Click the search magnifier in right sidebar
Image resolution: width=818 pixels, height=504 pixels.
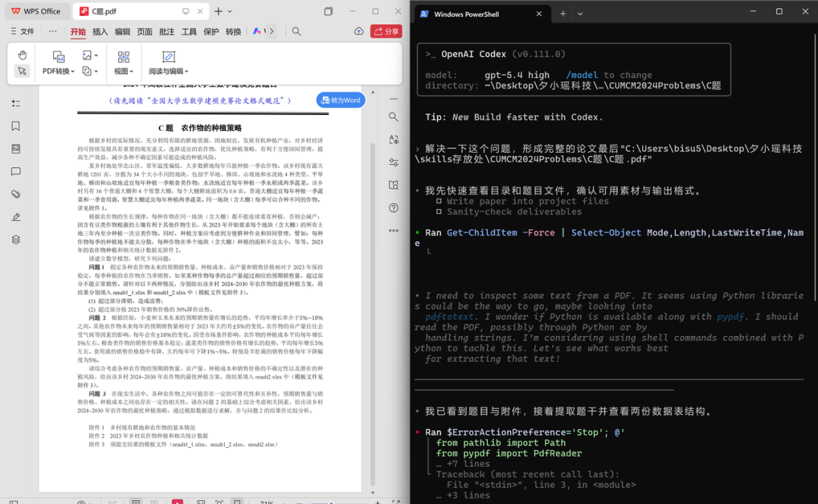click(394, 117)
